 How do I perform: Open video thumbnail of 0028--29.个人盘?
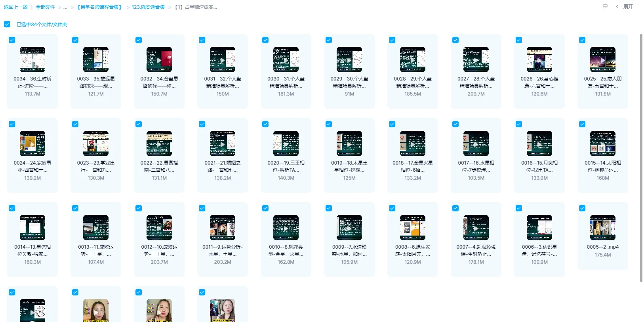(413, 59)
